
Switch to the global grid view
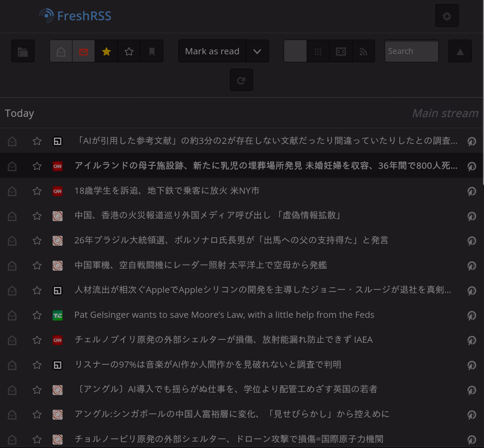click(x=318, y=51)
